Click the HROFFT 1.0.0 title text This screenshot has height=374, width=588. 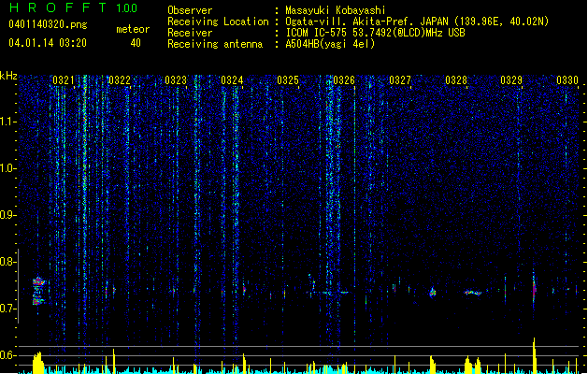[x=74, y=7]
